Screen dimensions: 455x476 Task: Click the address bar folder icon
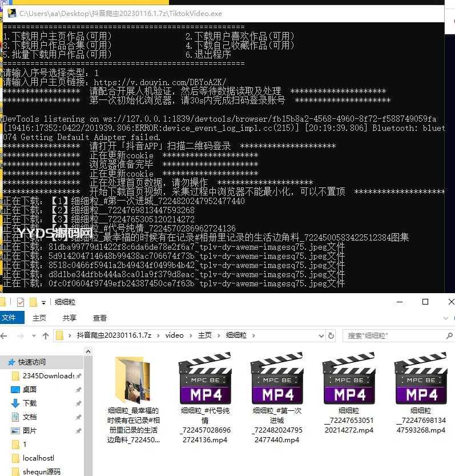(59, 335)
